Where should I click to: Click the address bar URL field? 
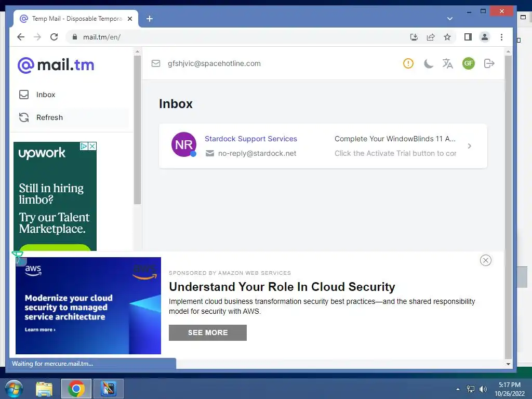[x=237, y=37]
